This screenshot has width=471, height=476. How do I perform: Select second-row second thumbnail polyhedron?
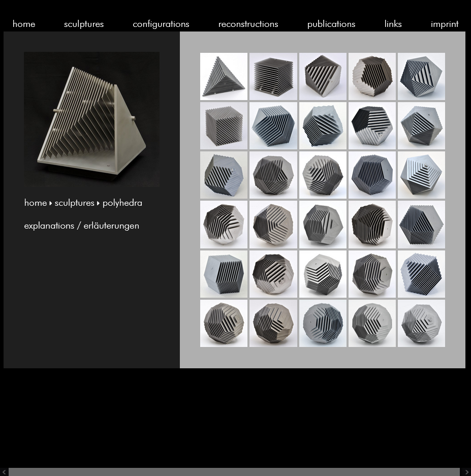point(273,125)
